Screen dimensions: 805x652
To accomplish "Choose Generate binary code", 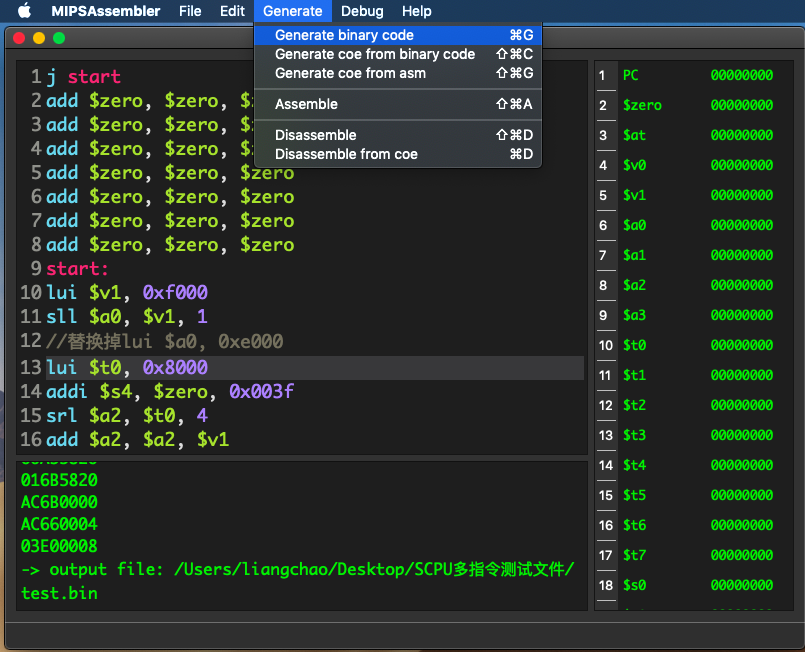I will [398, 35].
